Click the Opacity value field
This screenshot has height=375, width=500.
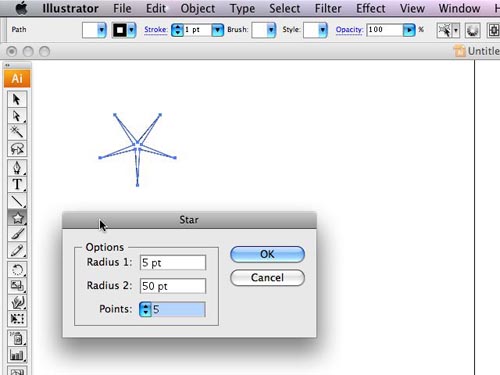point(385,30)
